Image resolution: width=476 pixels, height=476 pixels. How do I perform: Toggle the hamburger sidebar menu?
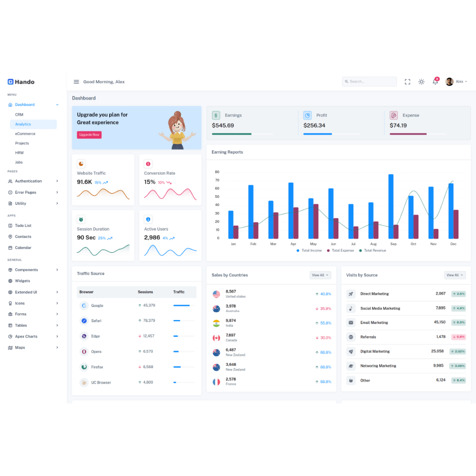pyautogui.click(x=76, y=82)
